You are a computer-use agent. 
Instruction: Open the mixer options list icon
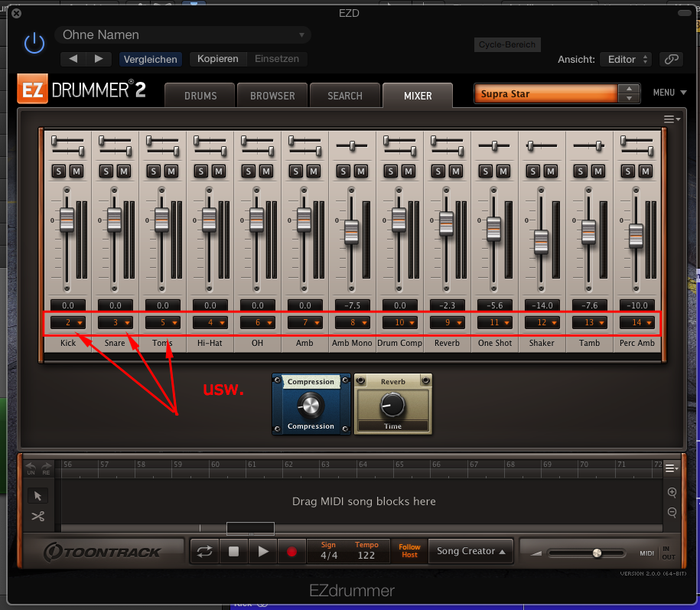672,119
